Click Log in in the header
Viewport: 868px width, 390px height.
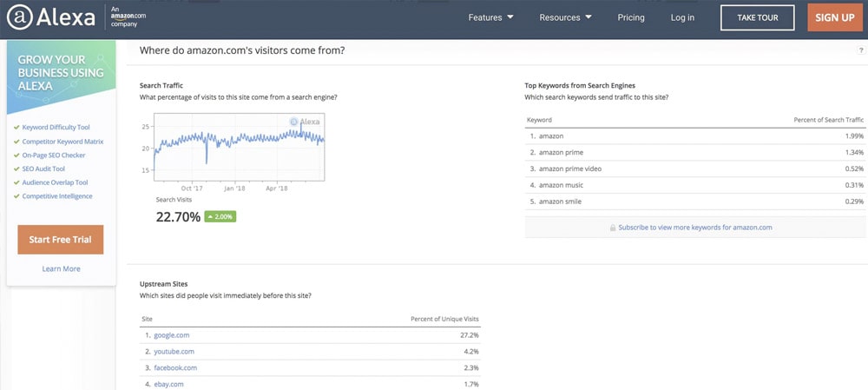(x=682, y=17)
